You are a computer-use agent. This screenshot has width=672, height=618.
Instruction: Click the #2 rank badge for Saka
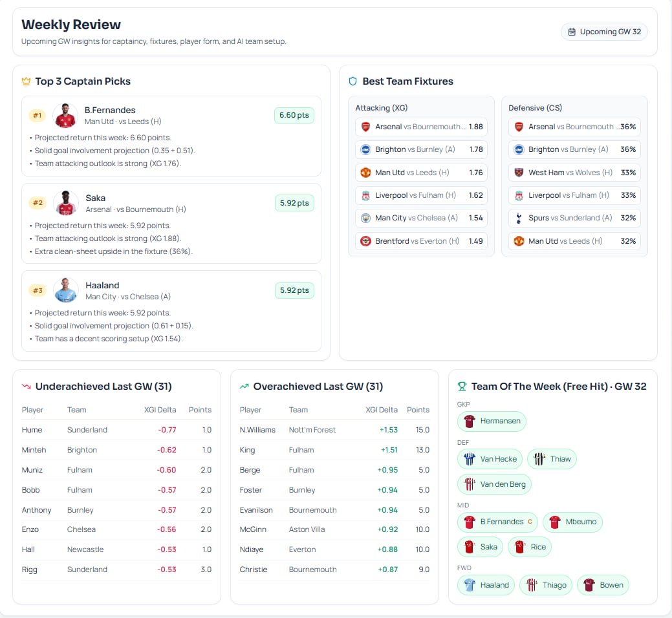(x=38, y=203)
